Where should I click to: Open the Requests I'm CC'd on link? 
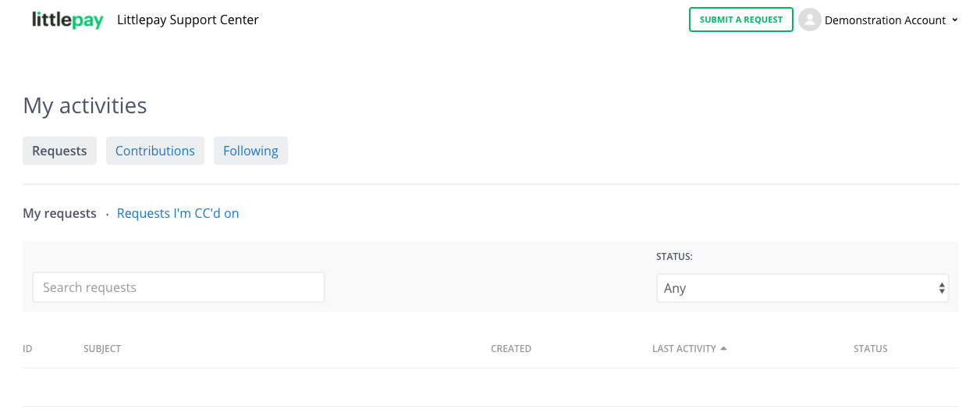point(178,213)
